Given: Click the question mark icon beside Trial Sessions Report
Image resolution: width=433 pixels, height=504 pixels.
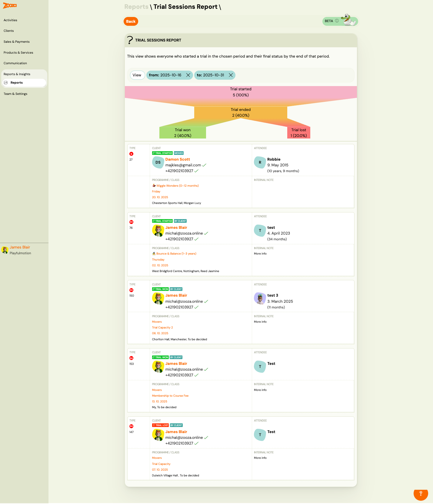Looking at the screenshot, I should point(130,40).
